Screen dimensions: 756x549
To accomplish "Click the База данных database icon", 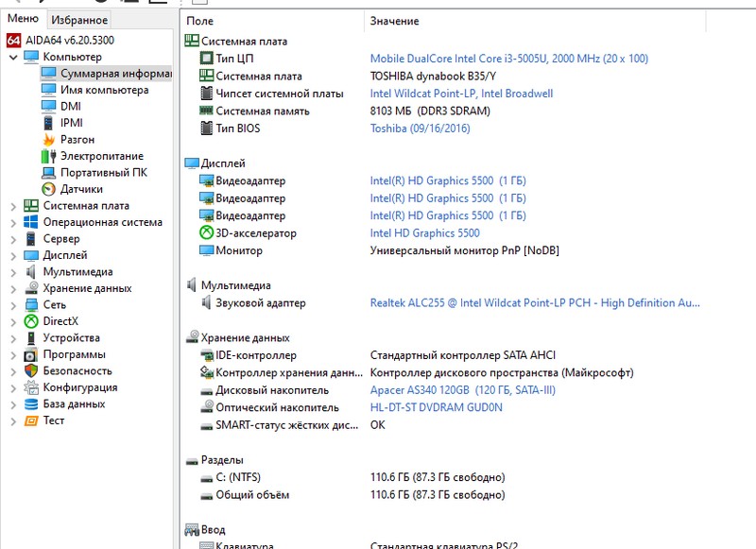I will pyautogui.click(x=31, y=404).
